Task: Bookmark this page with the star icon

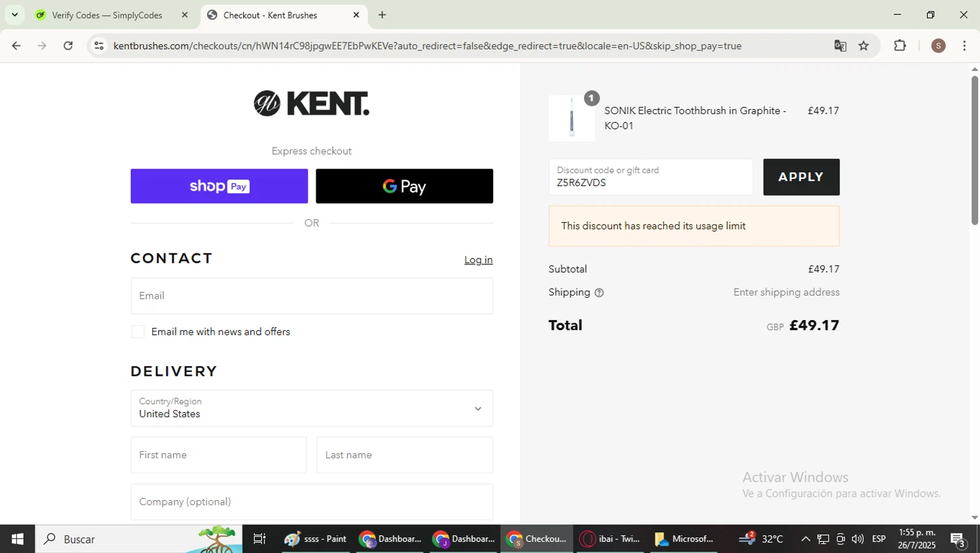Action: [x=864, y=46]
